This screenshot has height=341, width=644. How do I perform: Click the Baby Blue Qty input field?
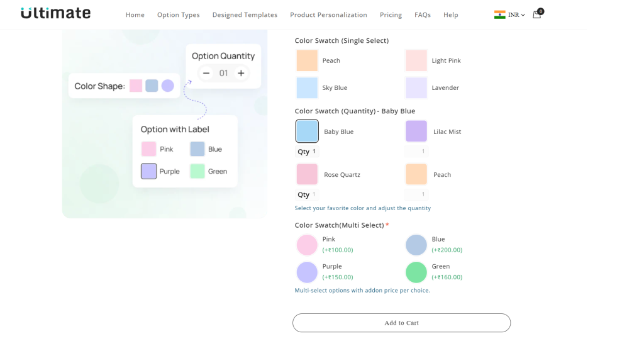[307, 152]
